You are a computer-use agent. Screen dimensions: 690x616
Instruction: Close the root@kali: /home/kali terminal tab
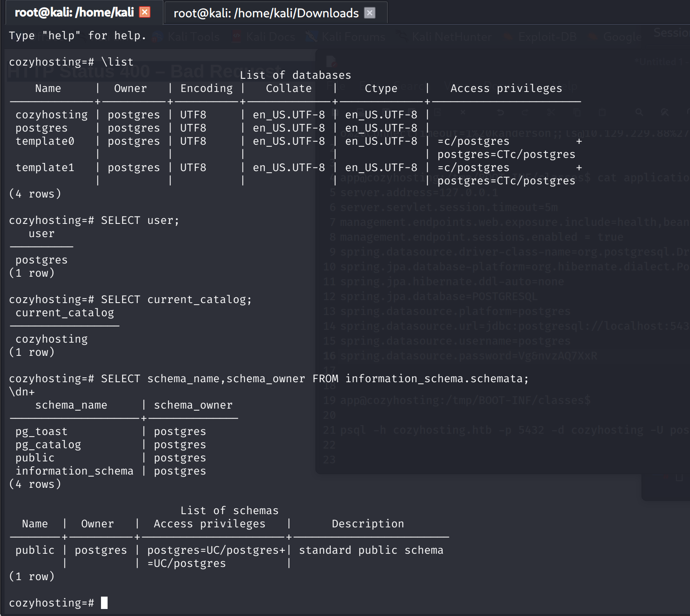tap(145, 12)
